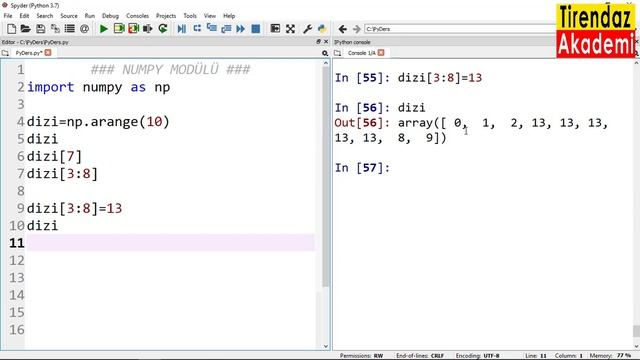Click the NUMPY MODÜLÜ comment line
The height and width of the screenshot is (360, 640).
170,69
